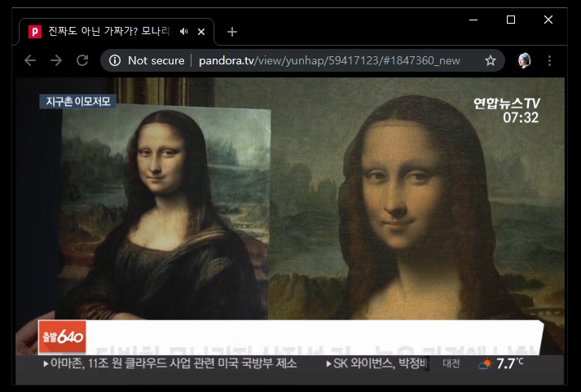Click the Not secure label

tap(156, 60)
